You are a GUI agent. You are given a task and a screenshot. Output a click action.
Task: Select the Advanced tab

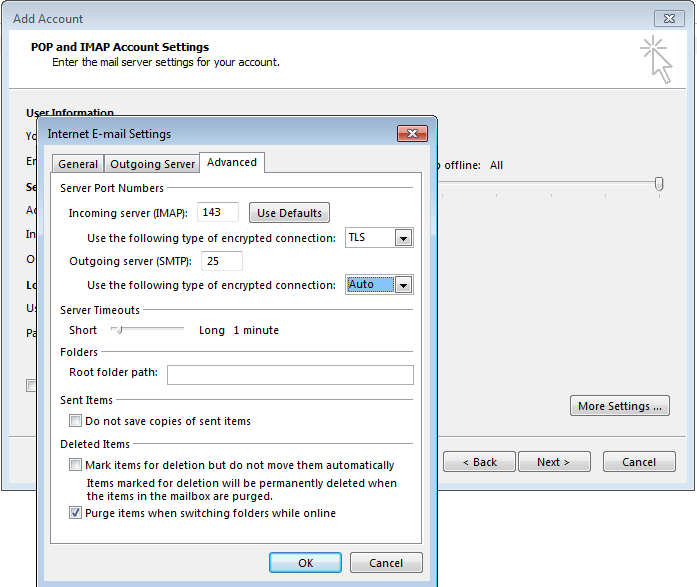click(x=232, y=162)
